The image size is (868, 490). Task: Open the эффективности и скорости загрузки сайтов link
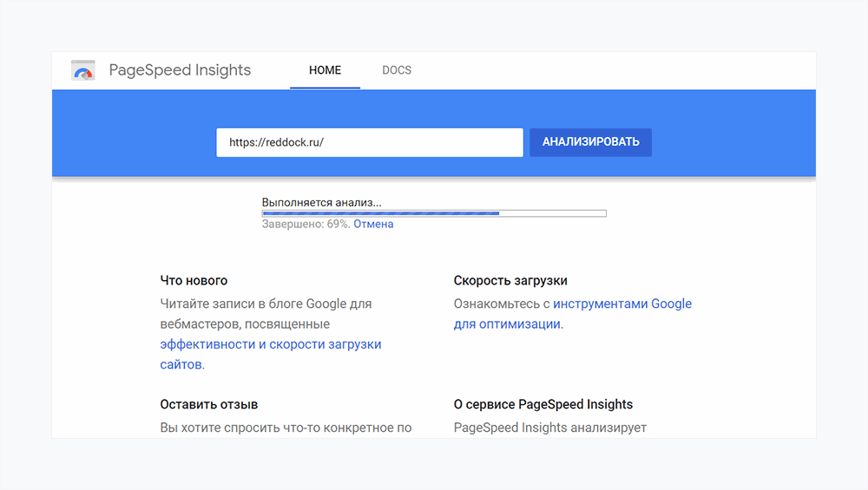270,344
